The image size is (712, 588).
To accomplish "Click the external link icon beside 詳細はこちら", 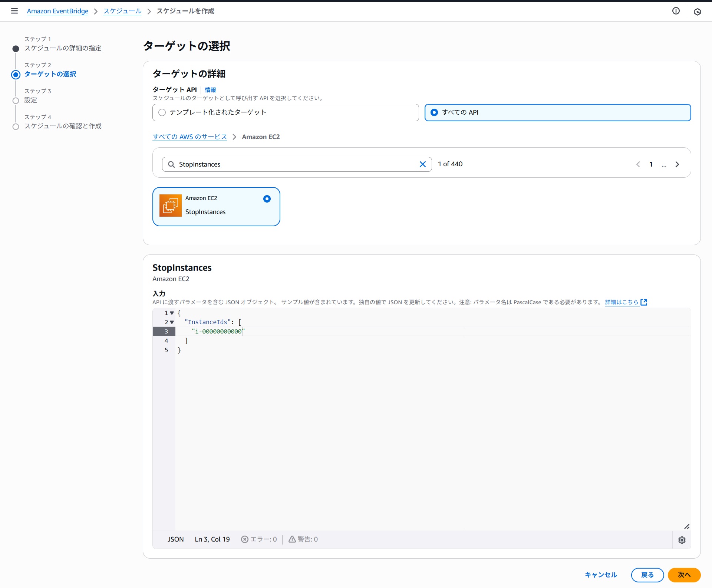I will (x=644, y=302).
